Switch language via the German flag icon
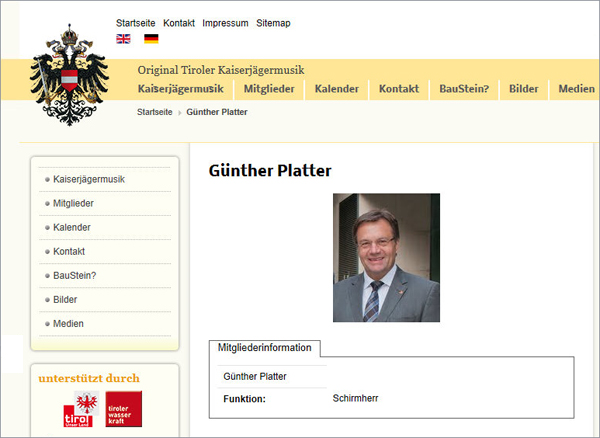Image resolution: width=600 pixels, height=438 pixels. point(151,39)
